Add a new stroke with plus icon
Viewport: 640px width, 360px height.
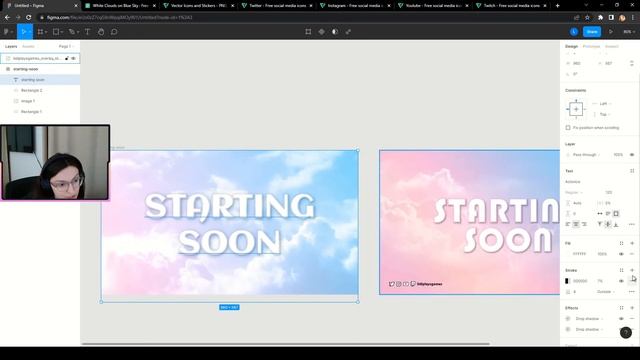click(632, 270)
